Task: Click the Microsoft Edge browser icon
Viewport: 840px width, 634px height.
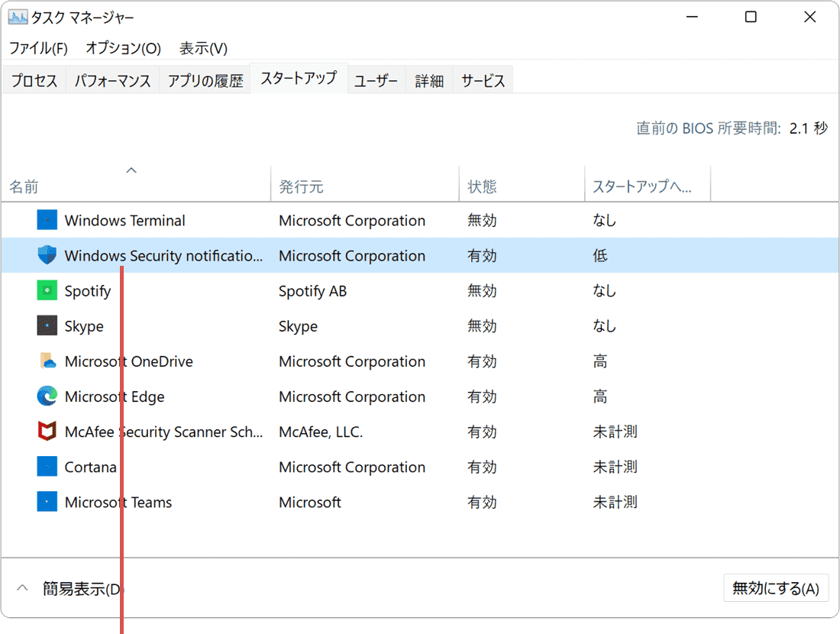Action: (x=47, y=396)
